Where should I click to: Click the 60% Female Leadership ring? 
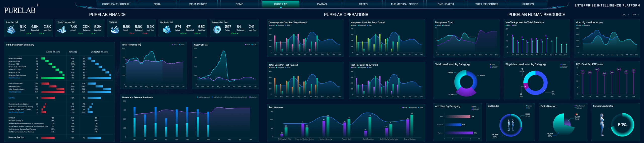[x=622, y=125]
